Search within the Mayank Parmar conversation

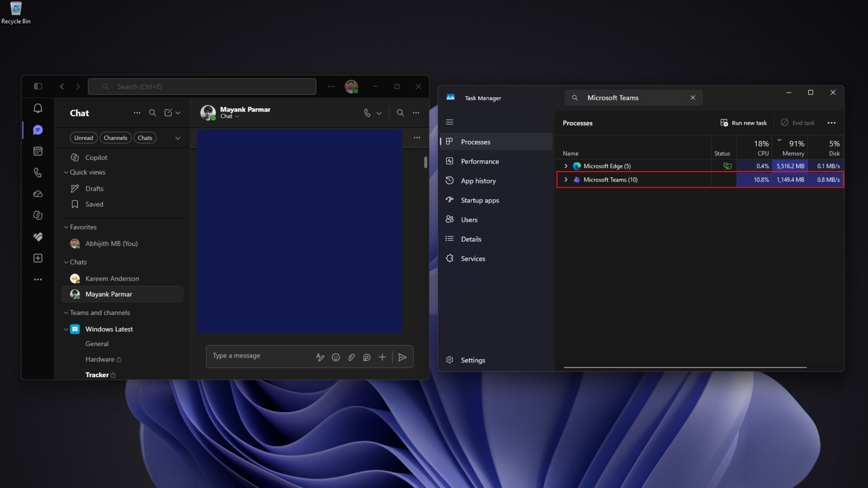click(400, 113)
